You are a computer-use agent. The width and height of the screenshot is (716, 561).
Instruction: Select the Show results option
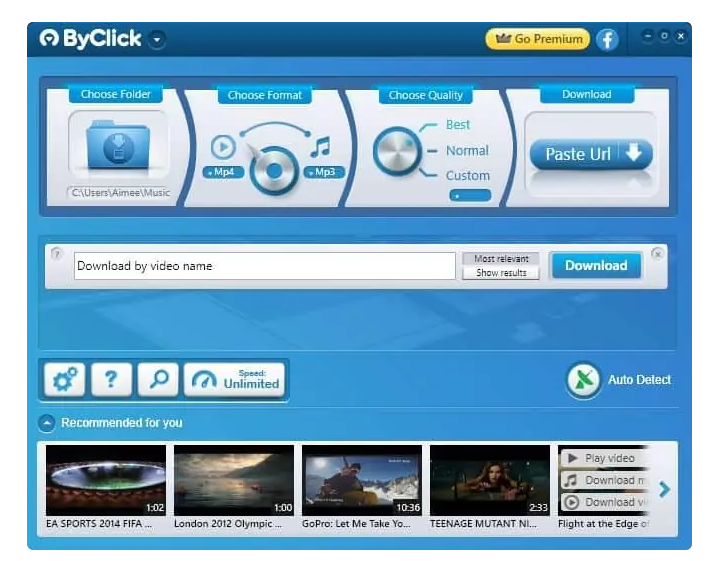(501, 273)
